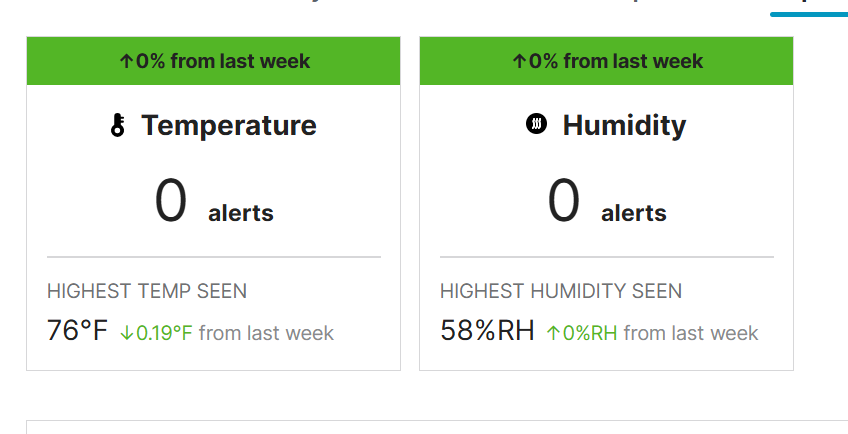The image size is (848, 434).
Task: Select the Humidity card heading
Action: click(x=624, y=125)
